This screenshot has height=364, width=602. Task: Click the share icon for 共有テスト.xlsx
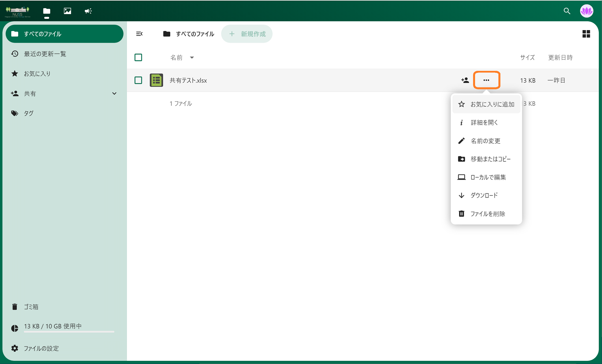465,80
